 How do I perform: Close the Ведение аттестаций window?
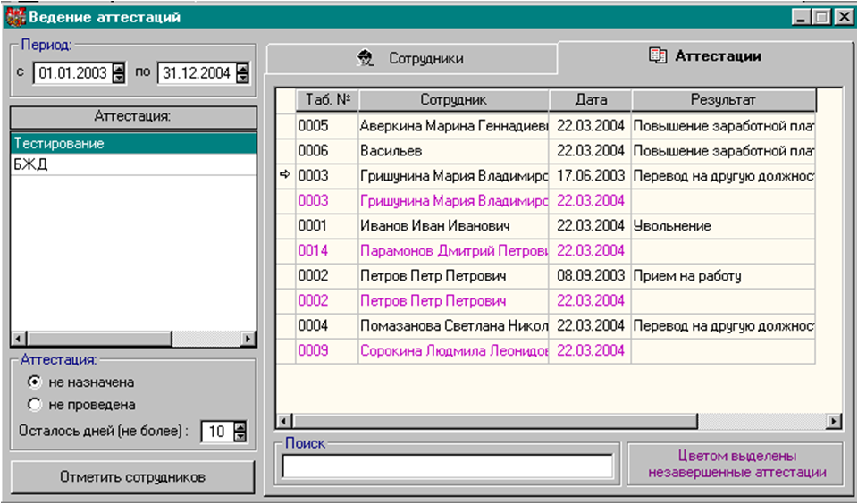[844, 18]
